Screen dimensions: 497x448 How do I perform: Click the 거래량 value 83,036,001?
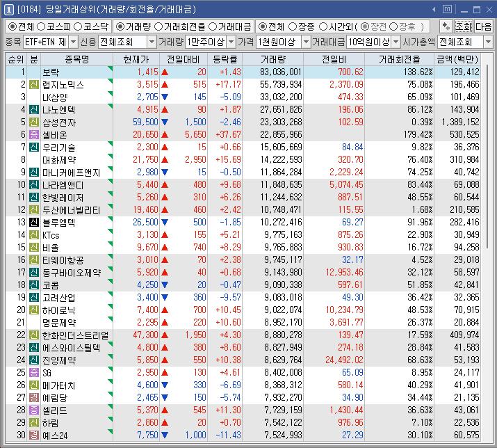coord(281,72)
